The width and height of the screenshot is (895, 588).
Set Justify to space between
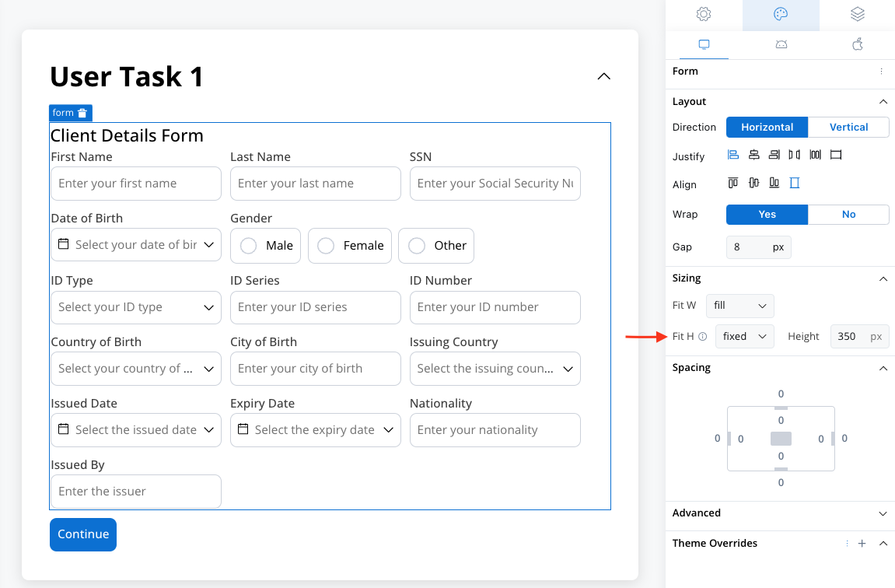(795, 155)
